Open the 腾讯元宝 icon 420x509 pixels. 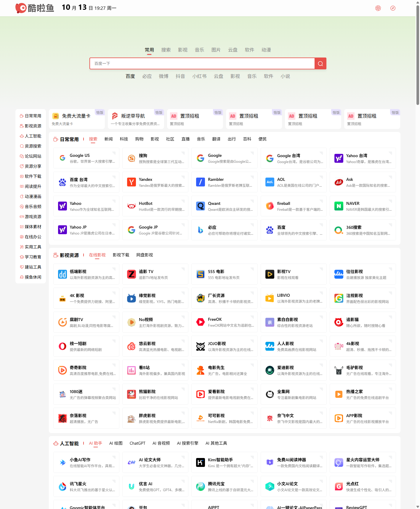[x=201, y=486]
